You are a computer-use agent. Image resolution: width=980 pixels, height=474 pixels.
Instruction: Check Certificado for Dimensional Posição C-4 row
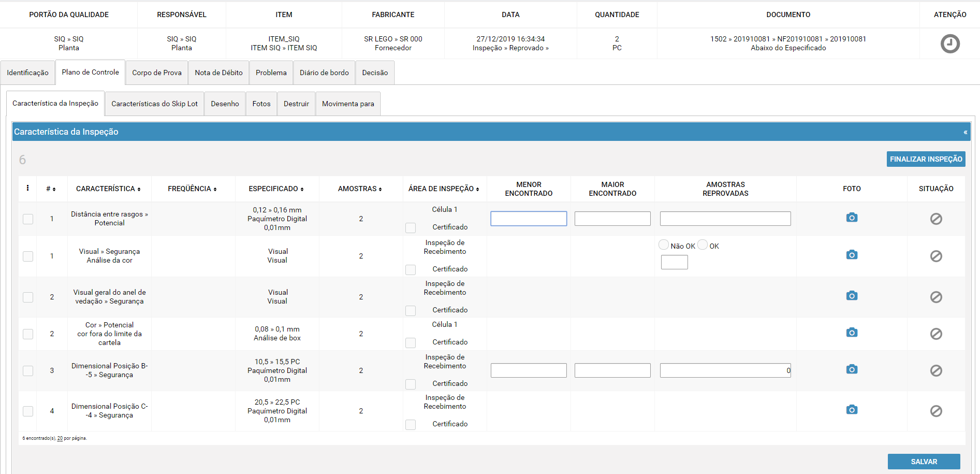(411, 425)
